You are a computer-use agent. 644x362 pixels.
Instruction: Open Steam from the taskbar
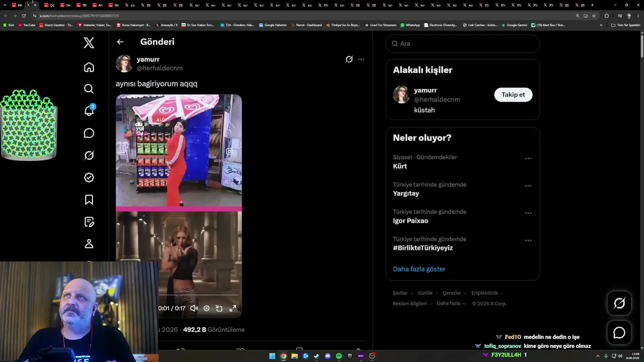pyautogui.click(x=316, y=356)
